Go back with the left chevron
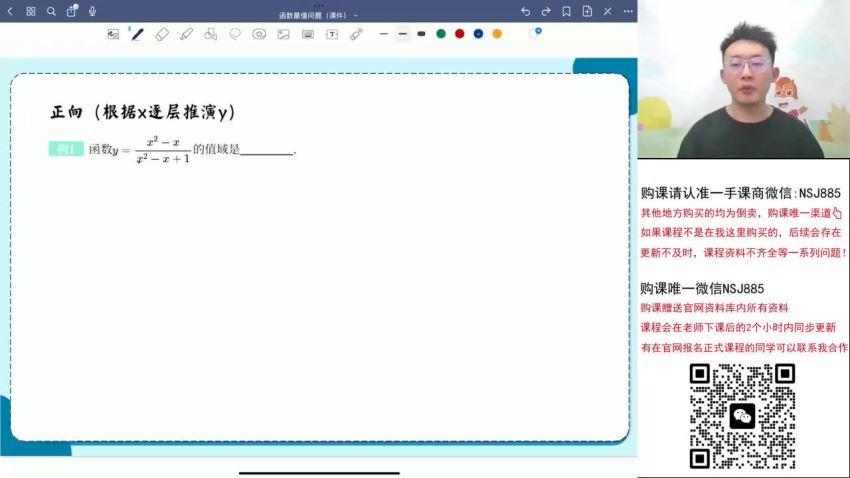 10,11
